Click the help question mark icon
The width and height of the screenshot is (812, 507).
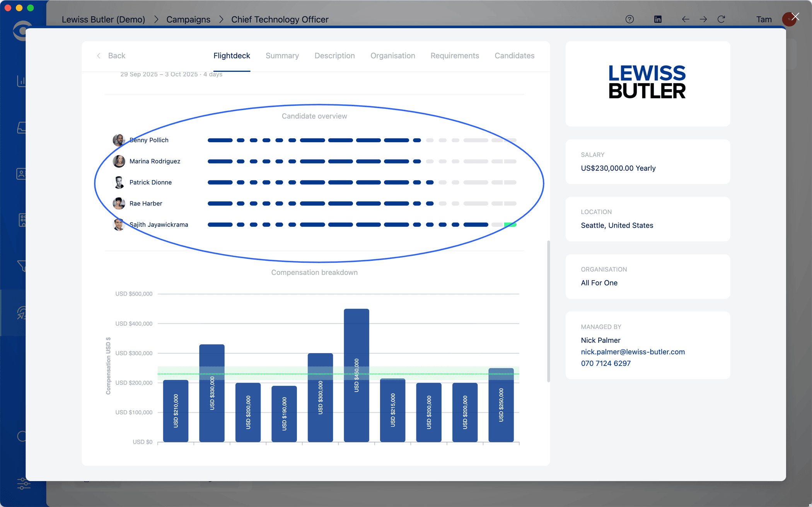tap(629, 19)
